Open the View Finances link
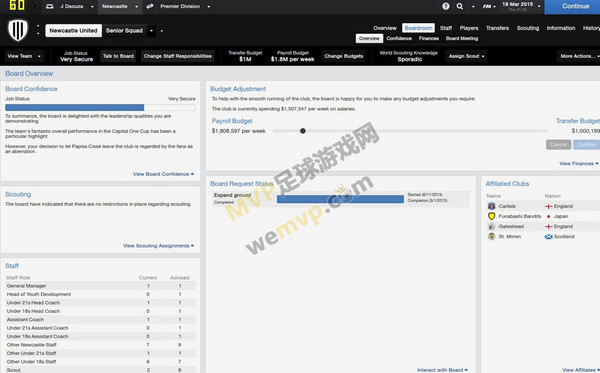 [x=579, y=163]
